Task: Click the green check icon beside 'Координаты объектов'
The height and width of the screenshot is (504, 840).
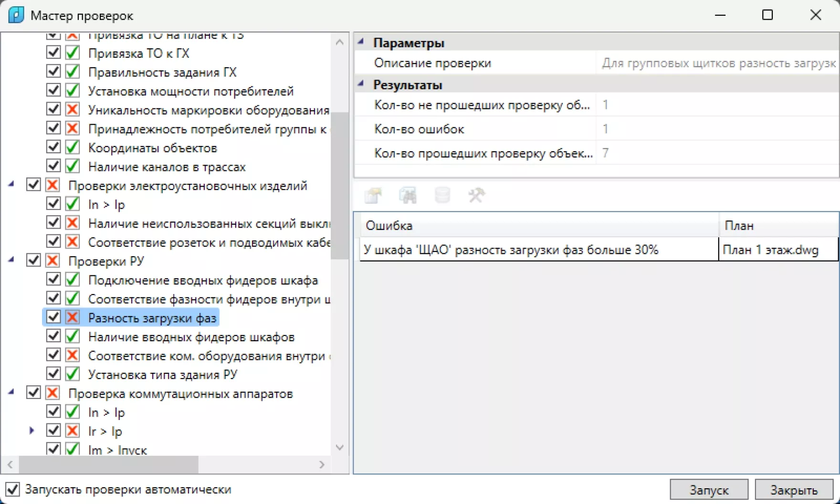Action: pyautogui.click(x=72, y=147)
